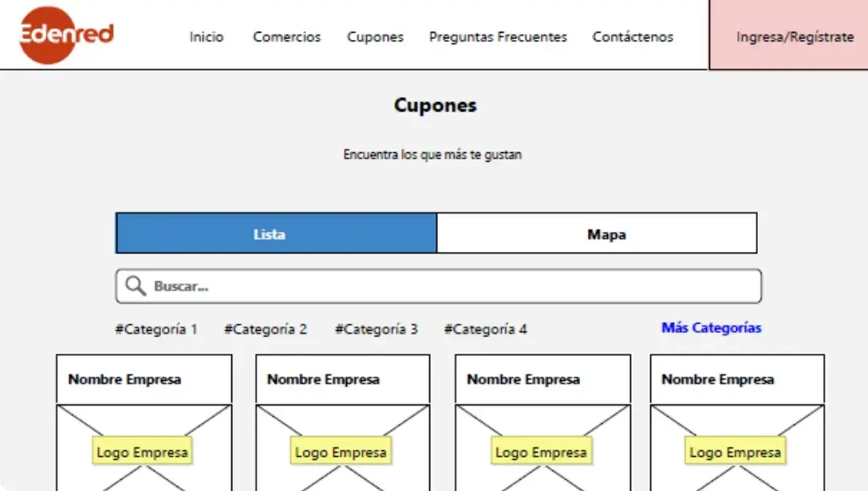Filter by #Categoría 2 tag
This screenshot has width=868, height=491.
pyautogui.click(x=266, y=329)
